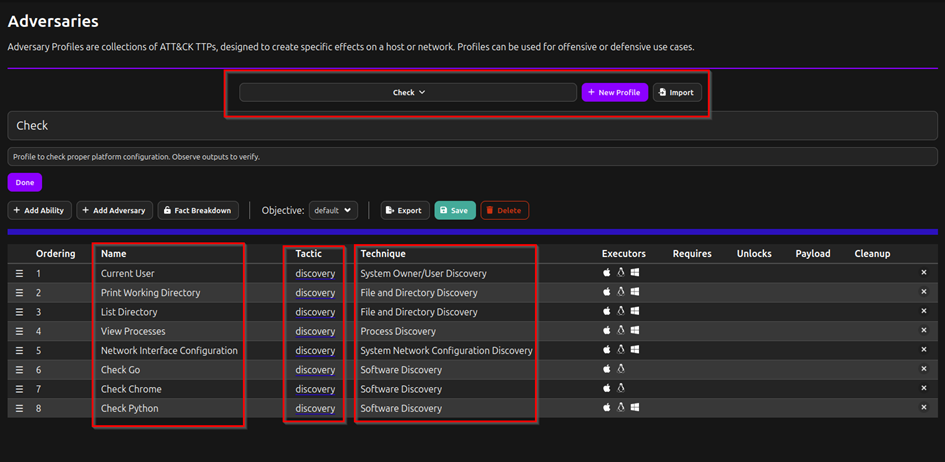
Task: Open the Fact Breakdown view
Action: point(199,210)
